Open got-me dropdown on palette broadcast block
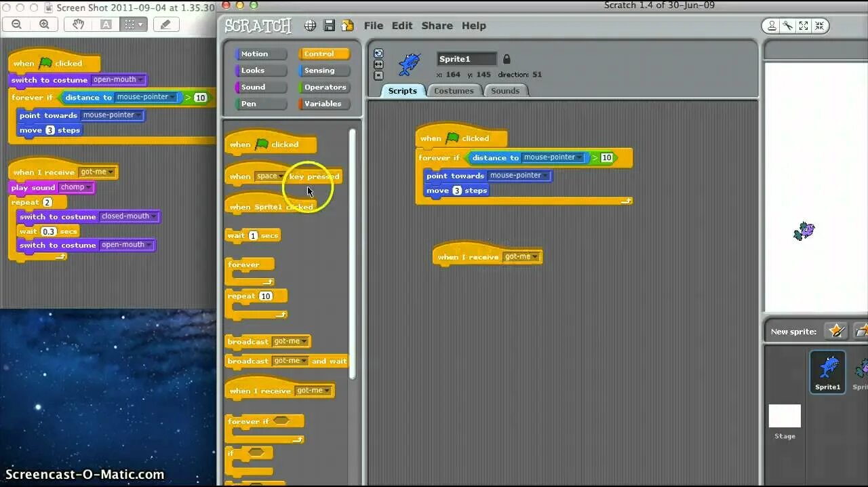Screen dimensions: 868x487 pos(304,341)
